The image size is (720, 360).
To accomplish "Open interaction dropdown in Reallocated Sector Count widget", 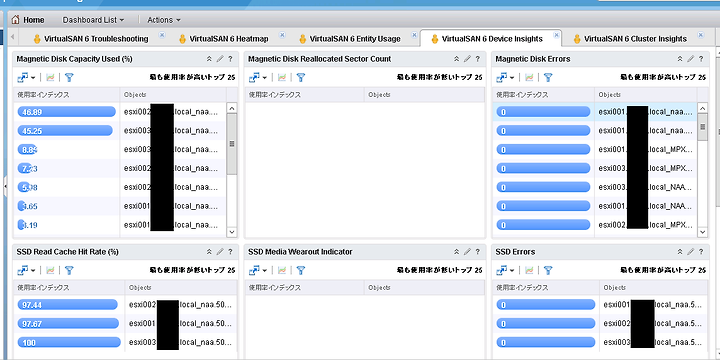I will 258,77.
